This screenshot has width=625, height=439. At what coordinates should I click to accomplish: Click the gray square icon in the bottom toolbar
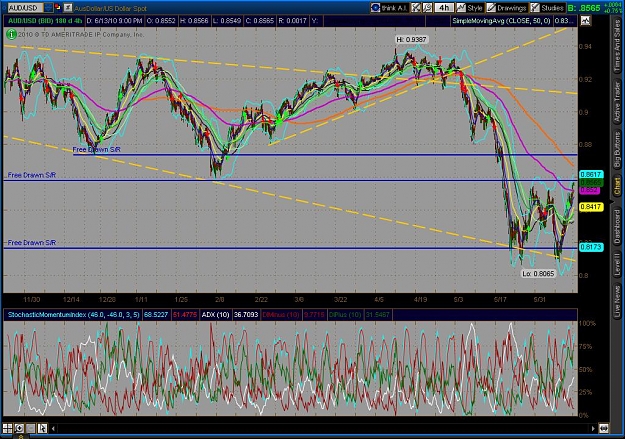pyautogui.click(x=30, y=428)
